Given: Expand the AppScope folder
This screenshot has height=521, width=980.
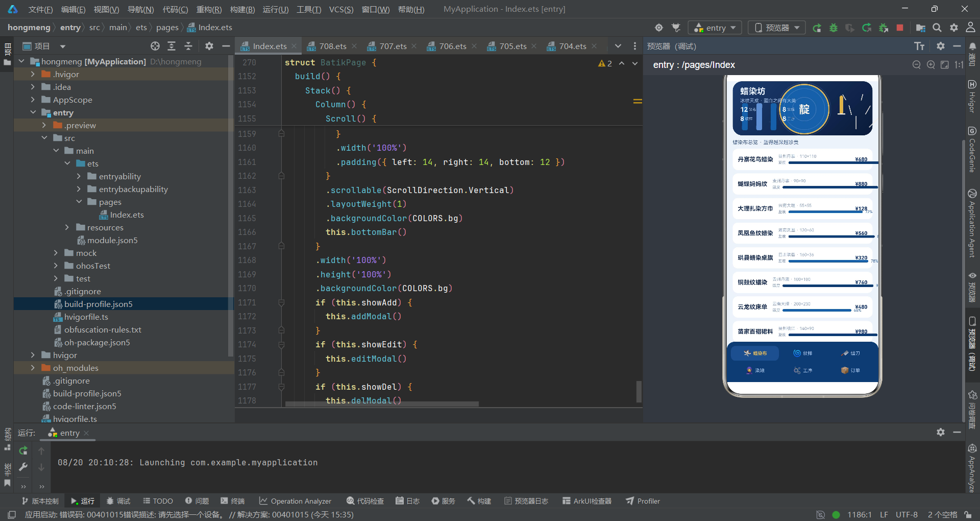Looking at the screenshot, I should click(33, 100).
